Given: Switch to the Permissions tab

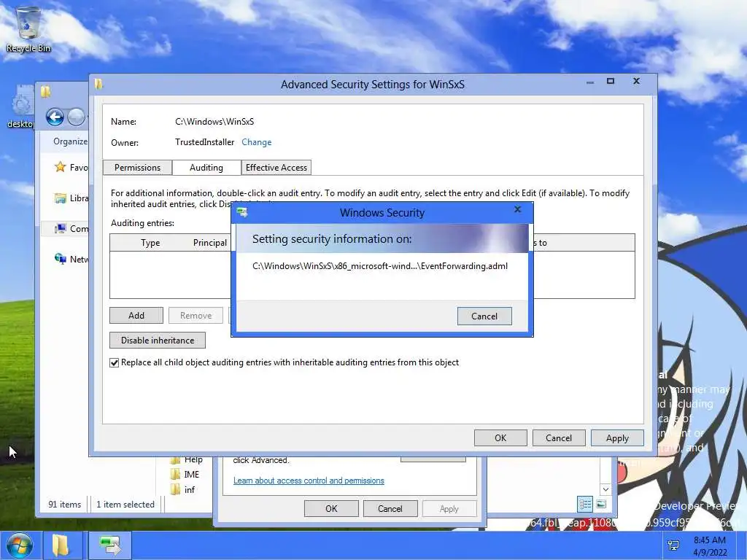Looking at the screenshot, I should (x=137, y=168).
